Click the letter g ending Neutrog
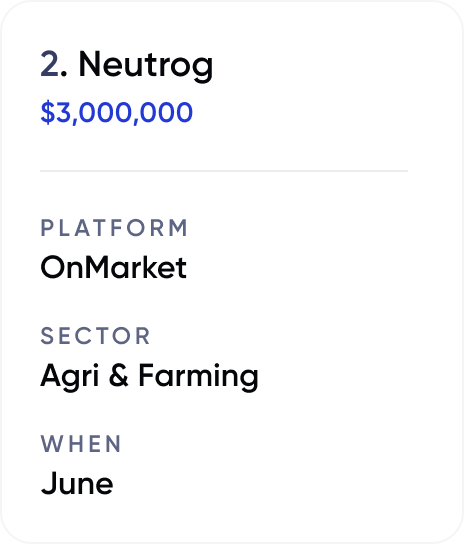Viewport: 464px width, 544px height. pos(203,70)
